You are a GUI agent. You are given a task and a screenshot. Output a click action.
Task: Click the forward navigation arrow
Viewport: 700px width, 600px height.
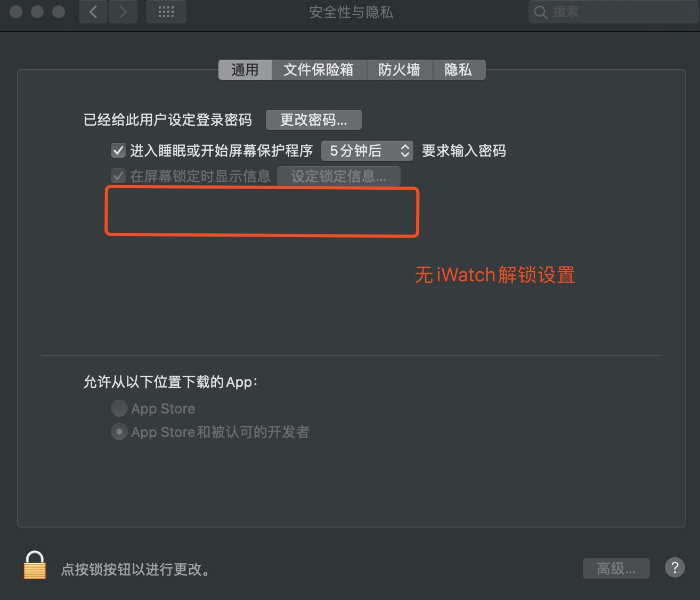123,12
